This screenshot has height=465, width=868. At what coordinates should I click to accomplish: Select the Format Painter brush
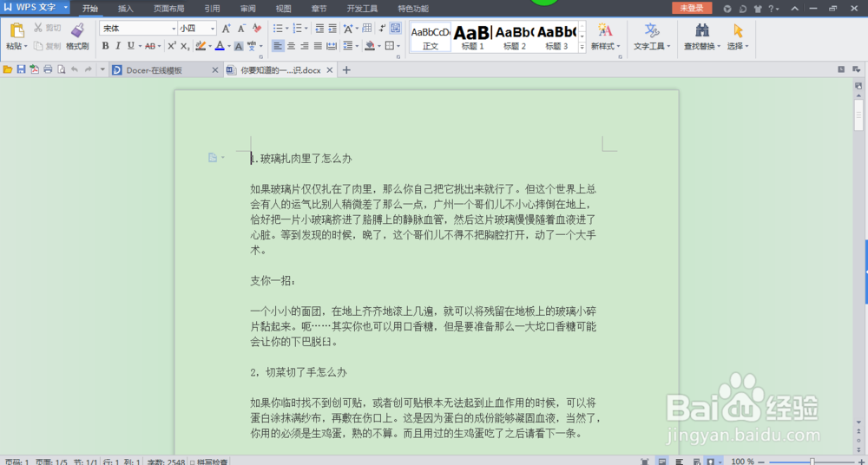pos(77,30)
